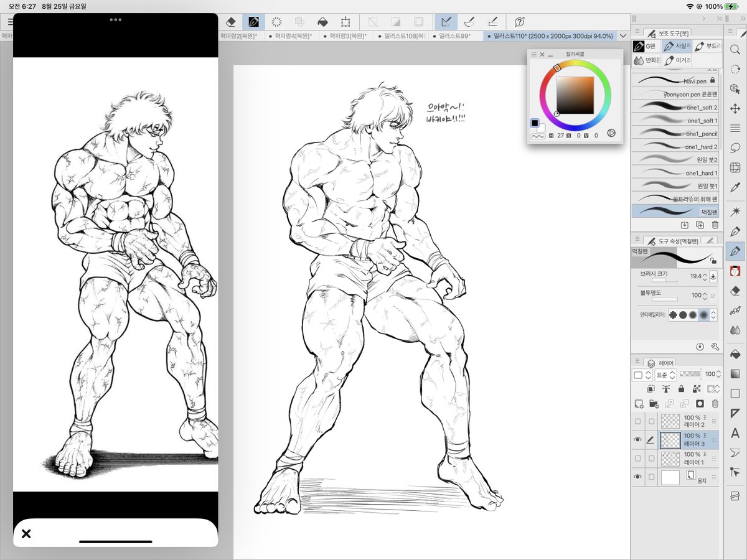Select the Fill bucket in the right tool palette

tap(735, 354)
